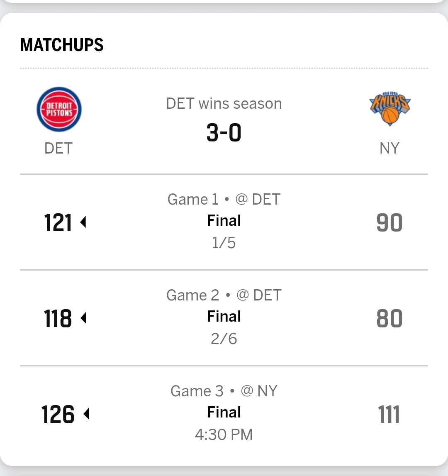The image size is (448, 476).
Task: Tap the 4:30 PM game time
Action: pyautogui.click(x=224, y=435)
